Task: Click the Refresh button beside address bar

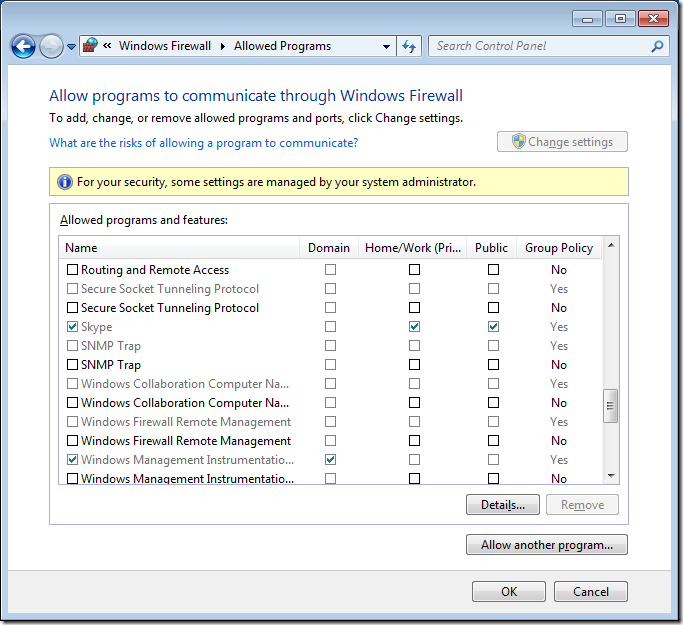Action: pos(408,46)
